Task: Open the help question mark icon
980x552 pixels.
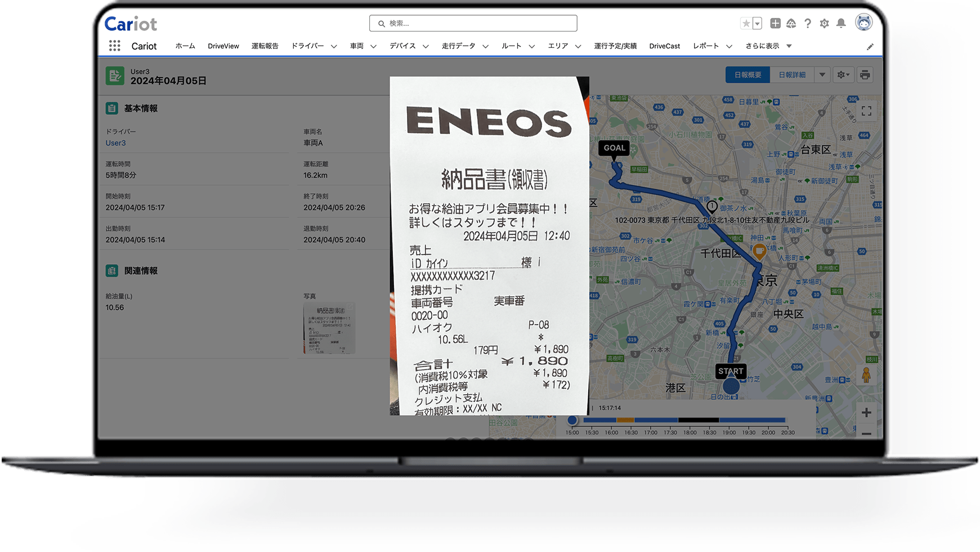Action: [x=808, y=23]
